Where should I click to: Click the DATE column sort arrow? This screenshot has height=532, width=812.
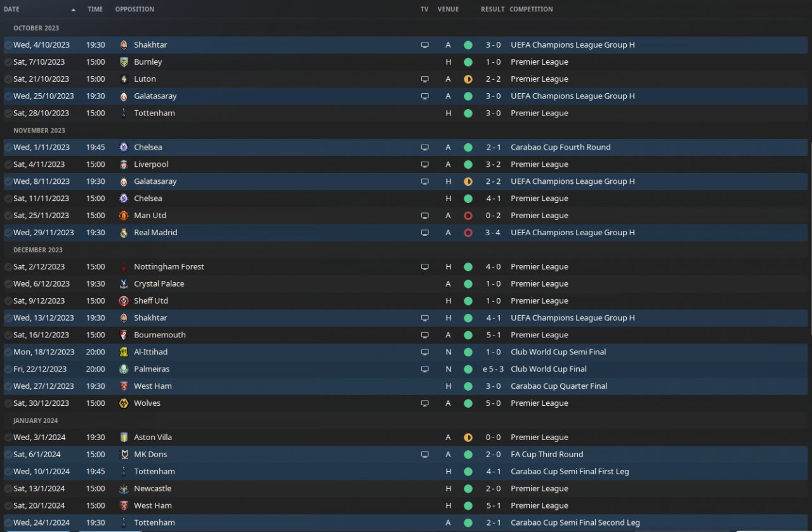click(73, 10)
